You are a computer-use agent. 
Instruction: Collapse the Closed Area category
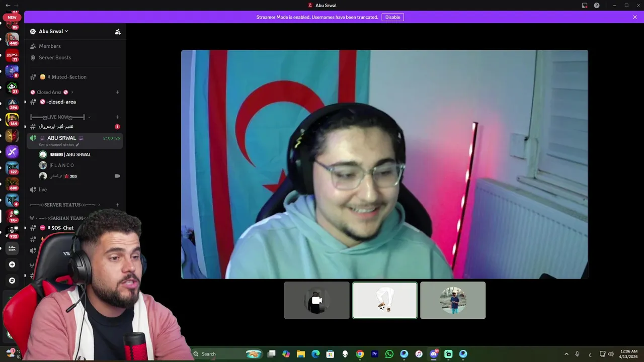(x=52, y=92)
